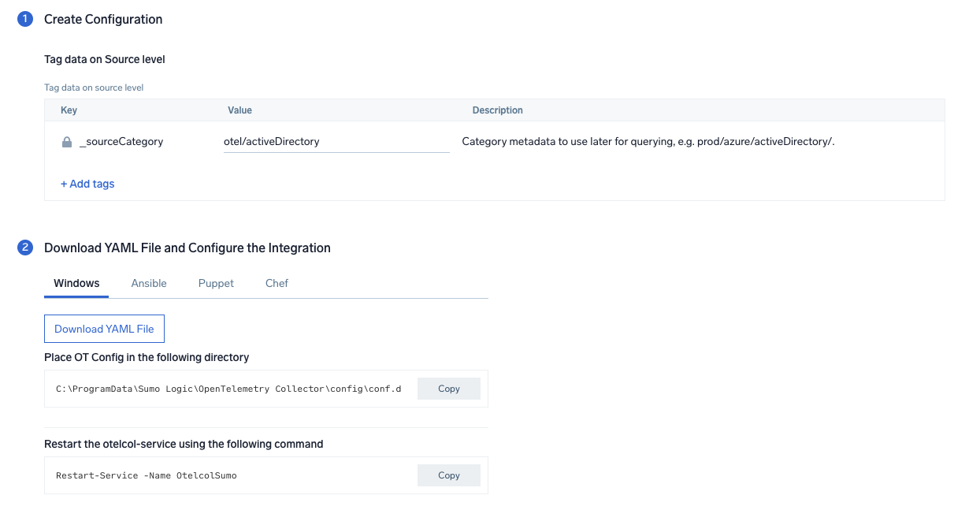Click the Category metadata description text
Image resolution: width=980 pixels, height=525 pixels.
pyautogui.click(x=648, y=142)
